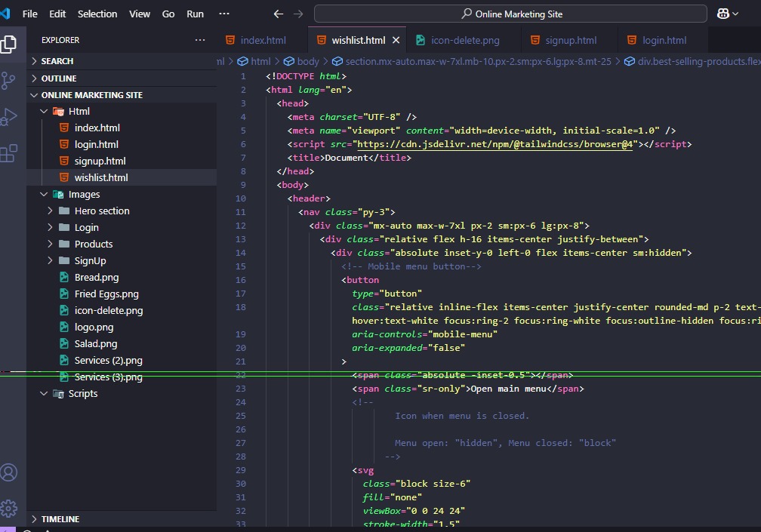
Task: Click the Online Marketing Site search box
Action: [x=510, y=14]
